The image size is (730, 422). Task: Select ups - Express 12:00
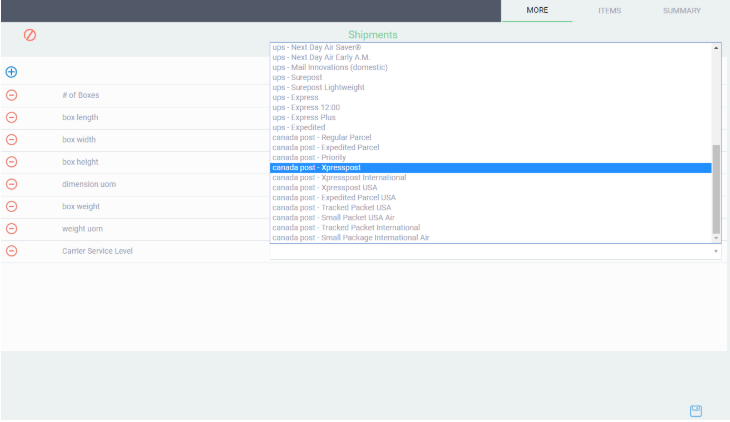click(x=491, y=108)
